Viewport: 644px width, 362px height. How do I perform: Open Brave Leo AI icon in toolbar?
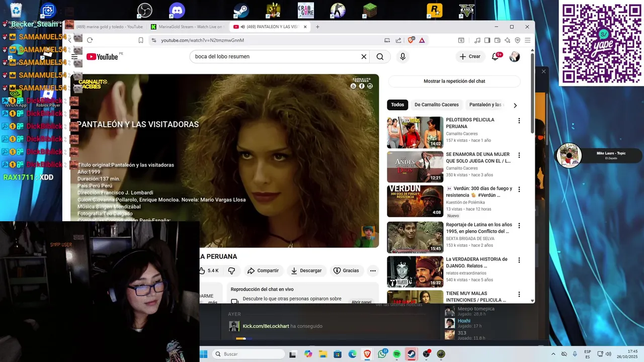click(507, 40)
